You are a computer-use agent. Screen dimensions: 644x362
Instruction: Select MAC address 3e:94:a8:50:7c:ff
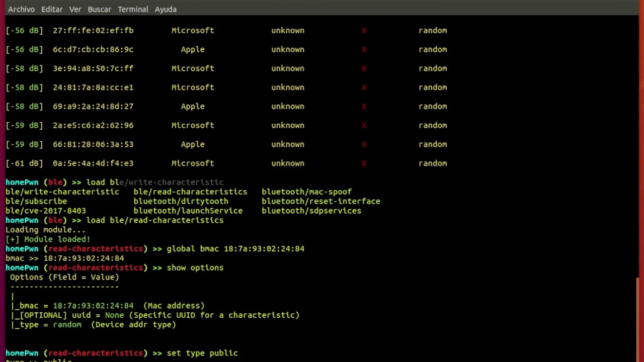[93, 68]
